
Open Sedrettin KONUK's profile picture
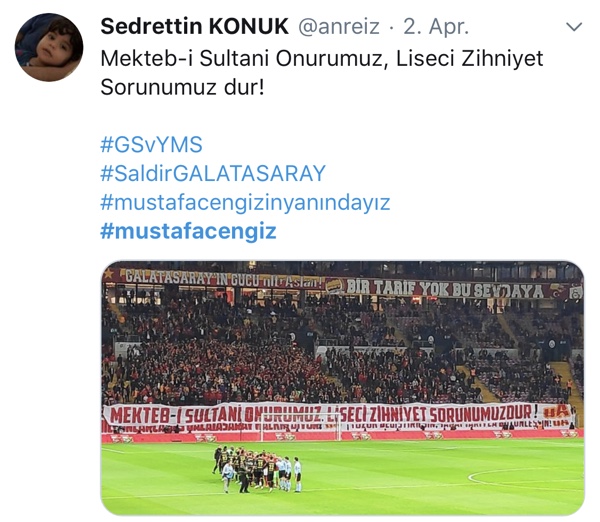tap(49, 47)
